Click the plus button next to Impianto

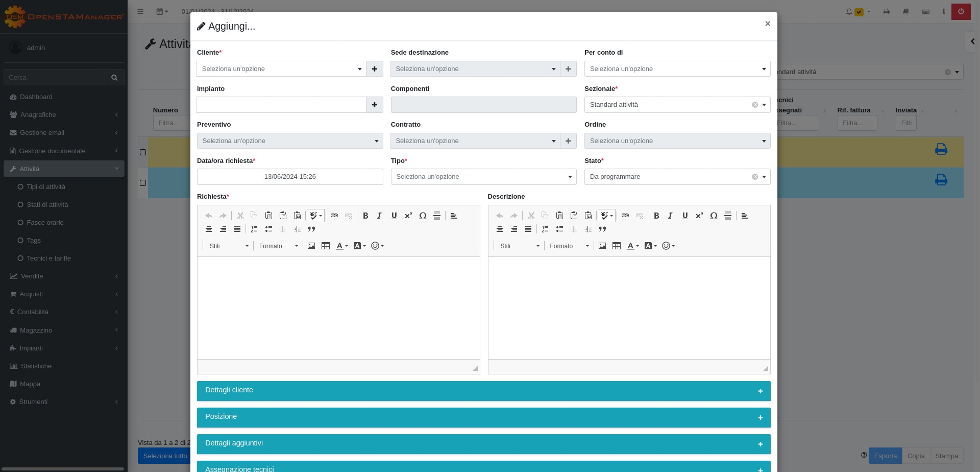[x=375, y=105]
